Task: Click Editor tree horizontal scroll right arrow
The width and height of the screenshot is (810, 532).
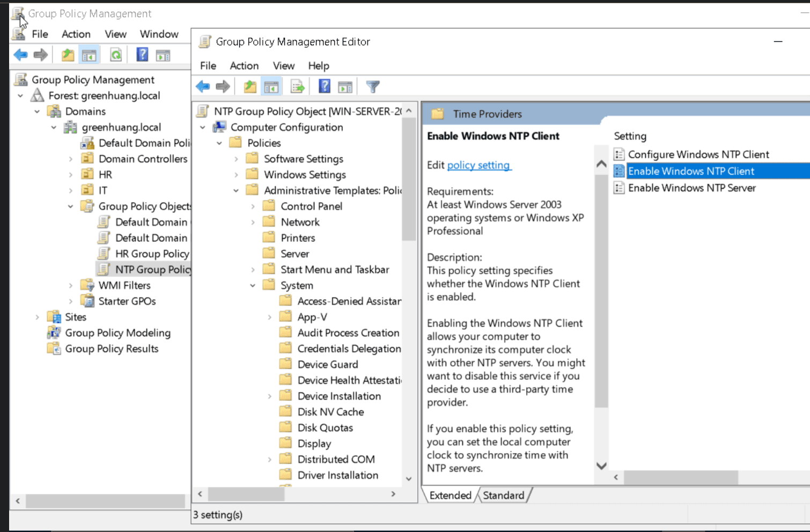Action: (393, 494)
